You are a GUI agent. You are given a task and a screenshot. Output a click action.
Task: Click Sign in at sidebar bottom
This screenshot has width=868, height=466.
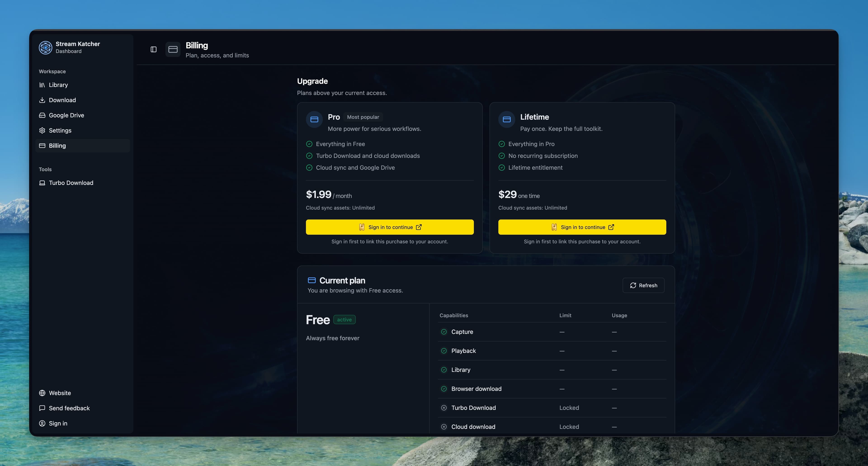(x=83, y=423)
